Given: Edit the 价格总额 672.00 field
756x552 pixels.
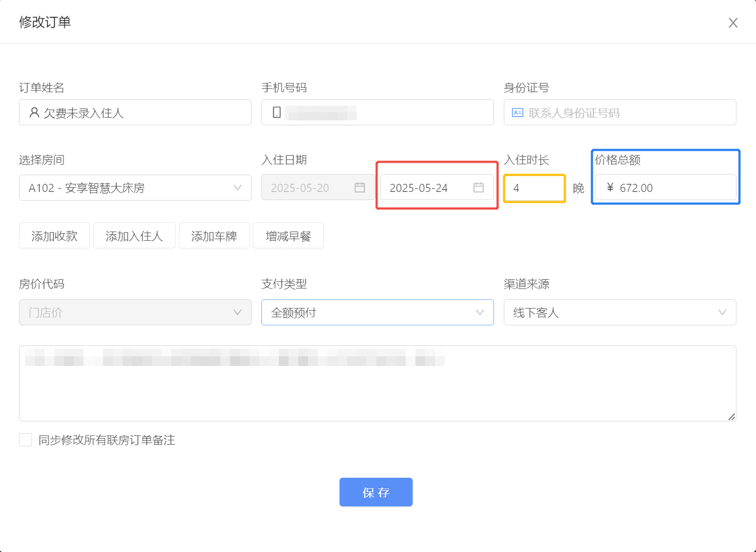Looking at the screenshot, I should click(665, 188).
